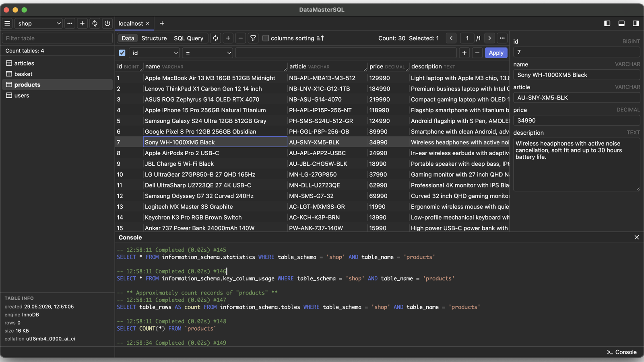Click the Filter table search field

57,38
